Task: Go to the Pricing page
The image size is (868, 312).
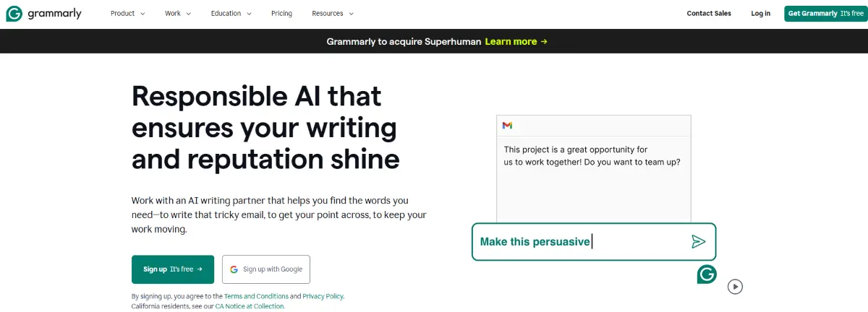Action: [282, 14]
